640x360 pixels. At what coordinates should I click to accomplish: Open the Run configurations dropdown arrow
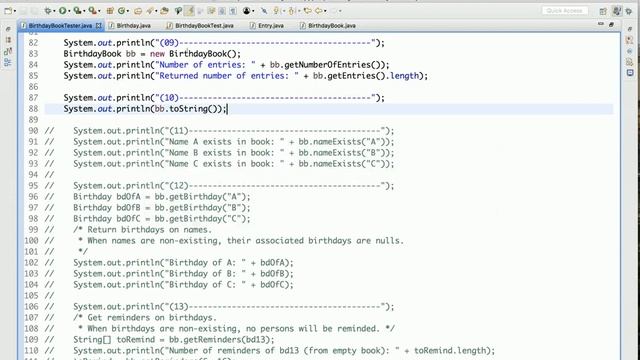pyautogui.click(x=69, y=11)
